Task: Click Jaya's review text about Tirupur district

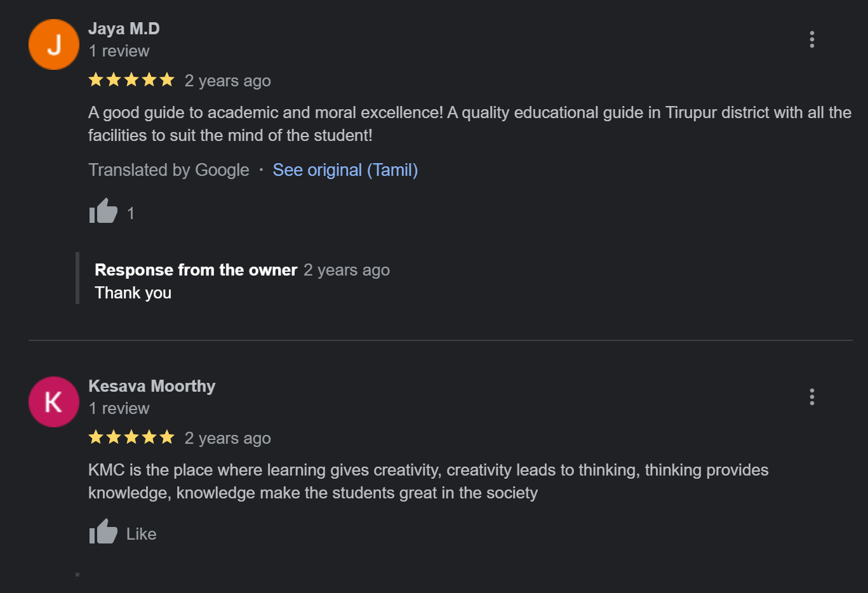Action: point(470,124)
